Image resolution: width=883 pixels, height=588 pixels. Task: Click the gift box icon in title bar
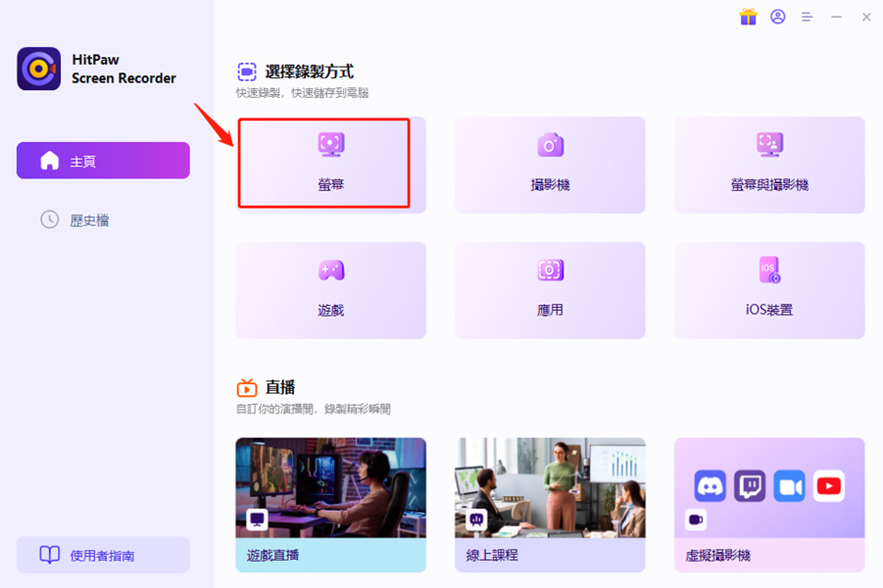pyautogui.click(x=748, y=17)
